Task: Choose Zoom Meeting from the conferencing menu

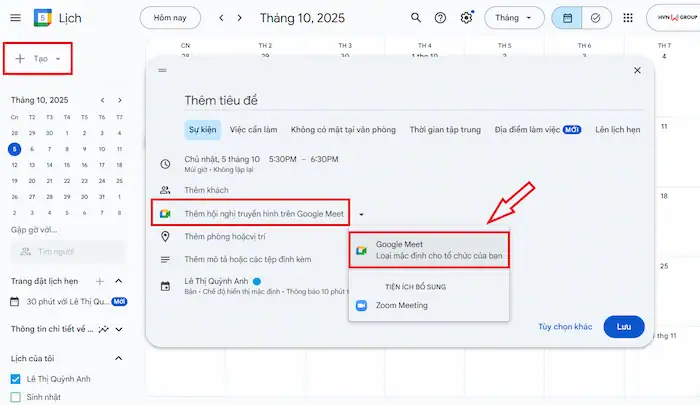Action: [x=401, y=305]
